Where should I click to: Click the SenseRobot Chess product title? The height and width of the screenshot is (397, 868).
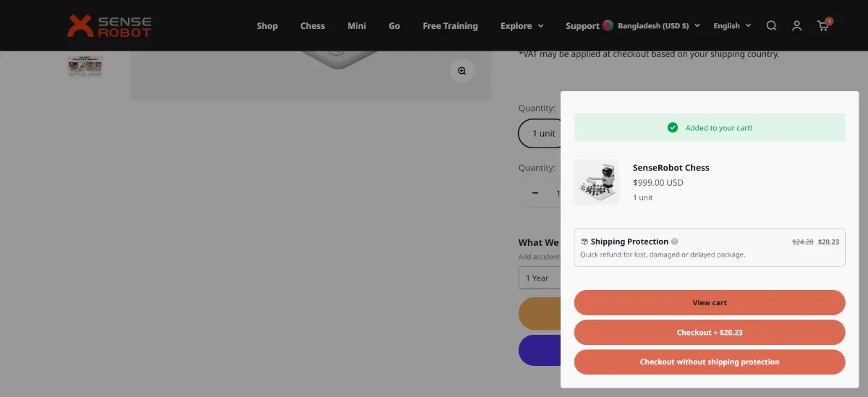(671, 168)
